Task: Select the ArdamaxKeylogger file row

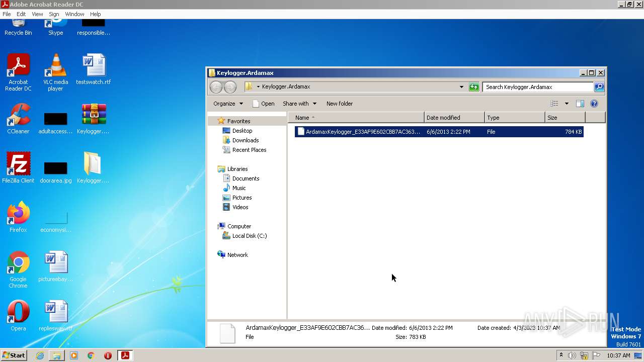Action: coord(439,132)
